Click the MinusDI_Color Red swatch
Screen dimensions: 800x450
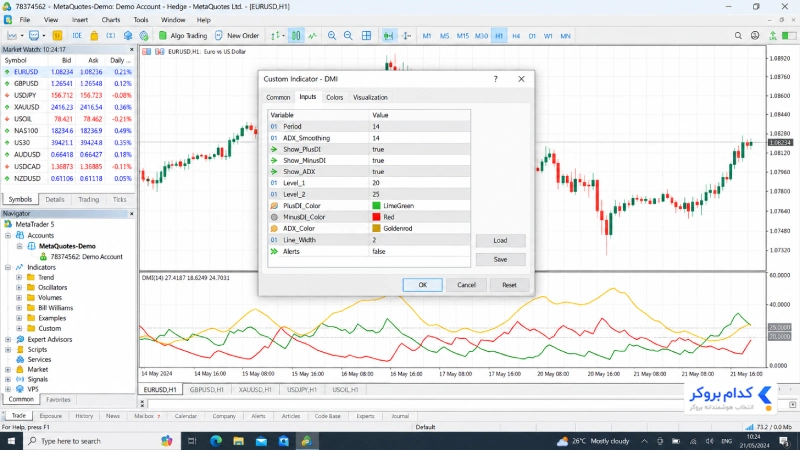click(377, 217)
